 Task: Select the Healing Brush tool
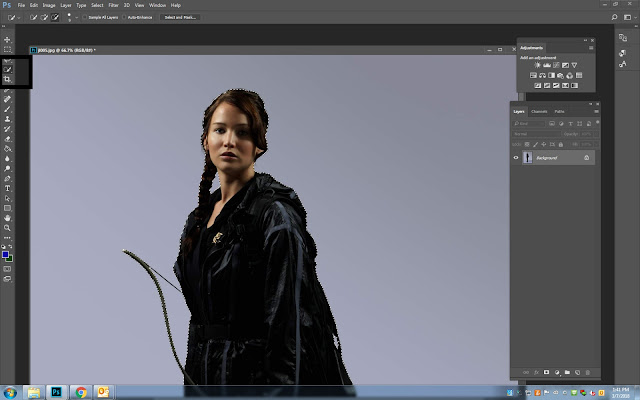(x=7, y=99)
